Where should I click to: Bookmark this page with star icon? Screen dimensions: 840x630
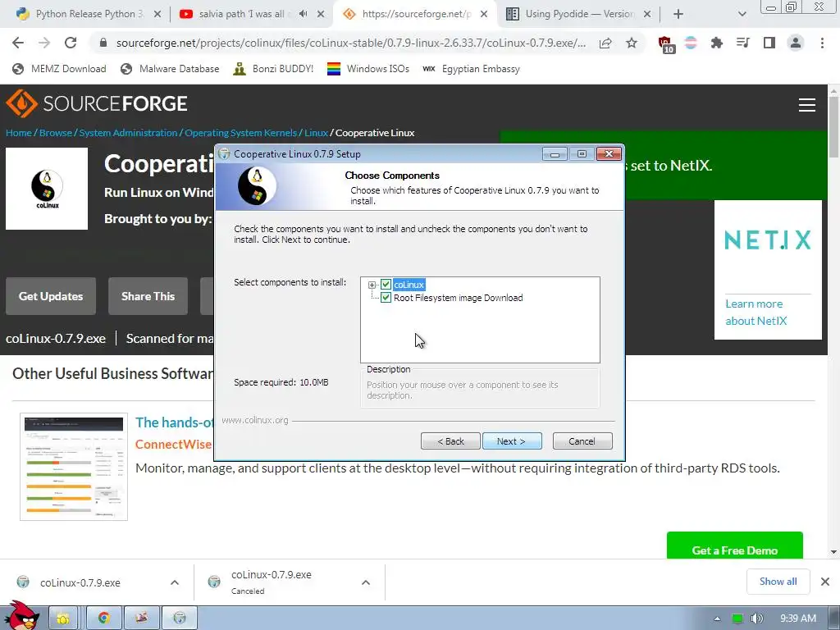tap(632, 43)
